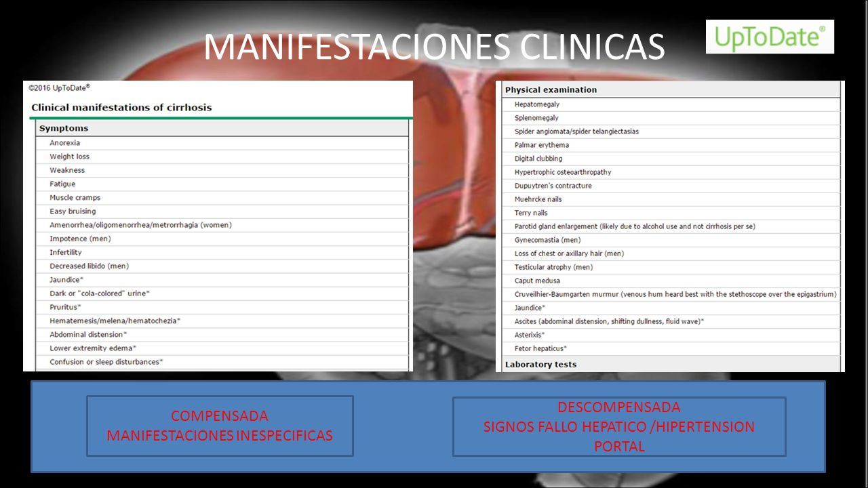Select the Digital clubbing row
The image size is (868, 488).
pos(671,159)
